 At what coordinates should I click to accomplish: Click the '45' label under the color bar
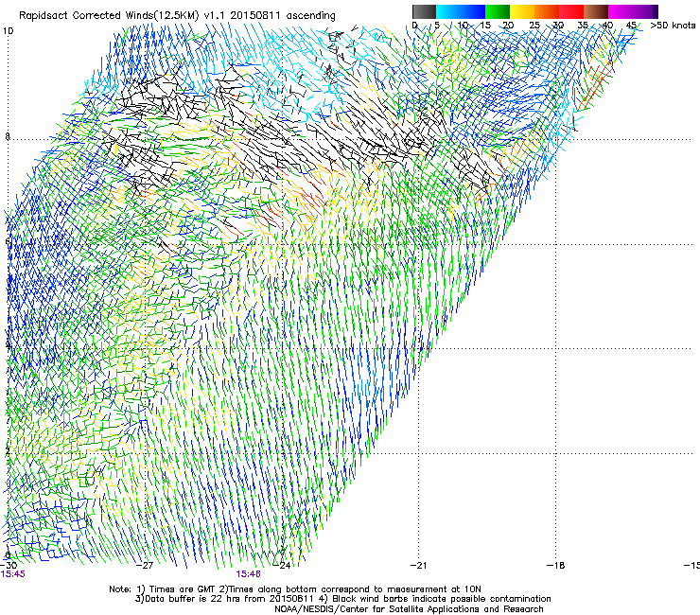(631, 26)
